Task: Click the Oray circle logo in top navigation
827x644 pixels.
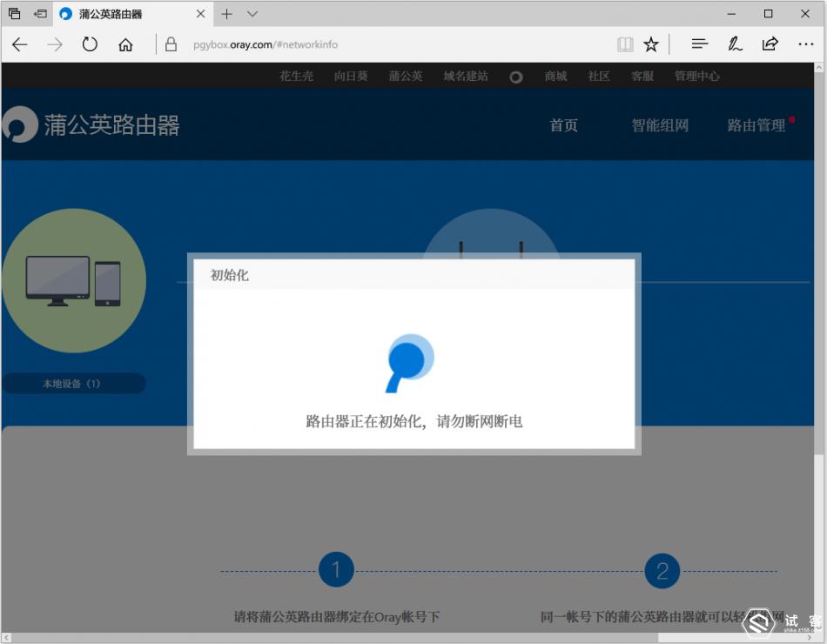Action: [x=515, y=77]
